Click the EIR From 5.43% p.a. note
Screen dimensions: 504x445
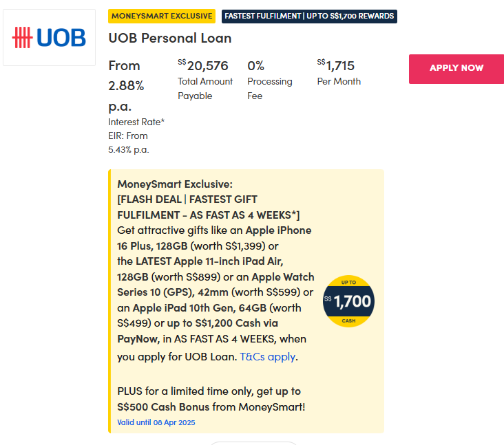[x=128, y=142]
